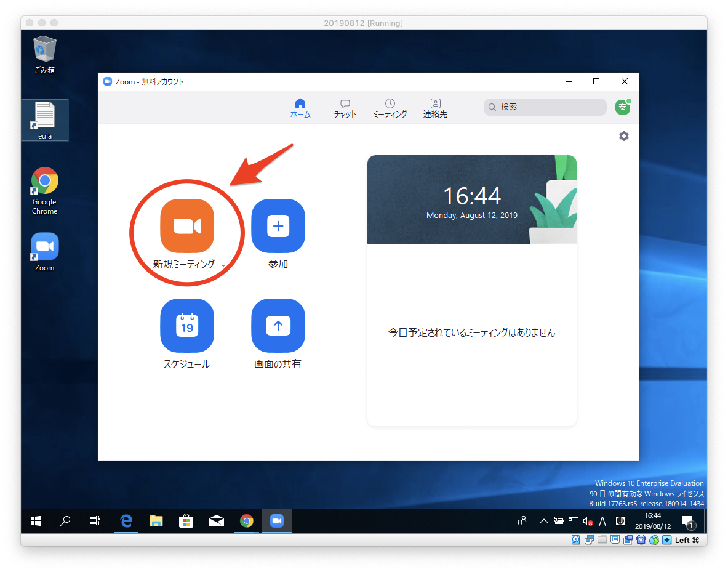Click Microsoft Edge in the taskbar
This screenshot has height=572, width=728.
click(x=126, y=521)
